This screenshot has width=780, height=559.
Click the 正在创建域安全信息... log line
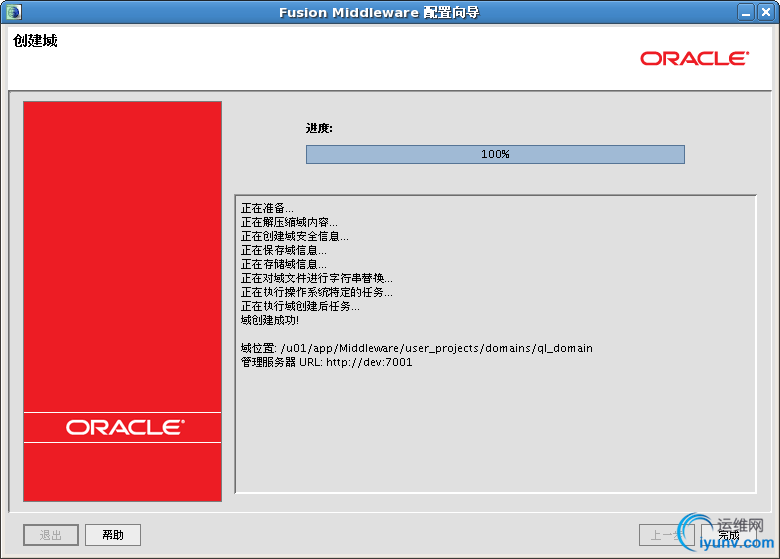click(294, 236)
